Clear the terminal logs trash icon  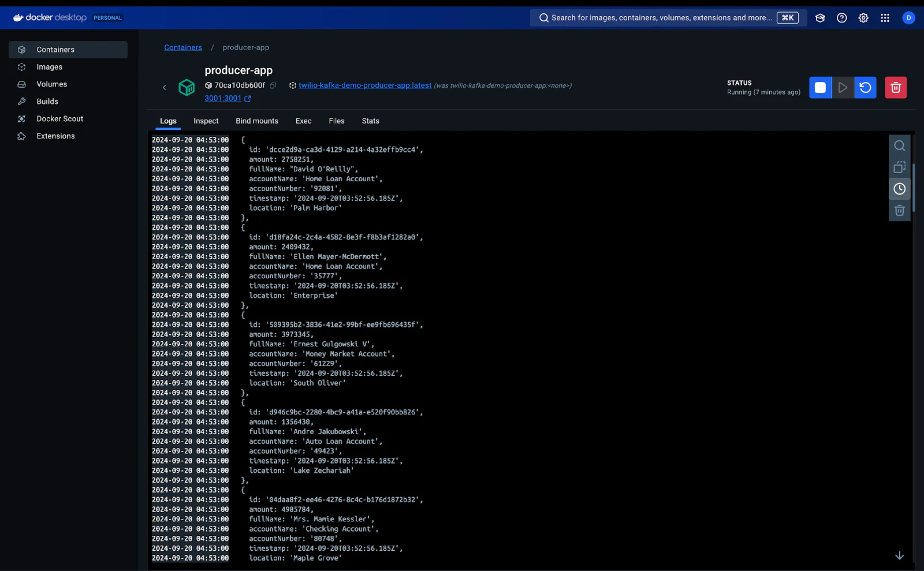[x=899, y=210]
